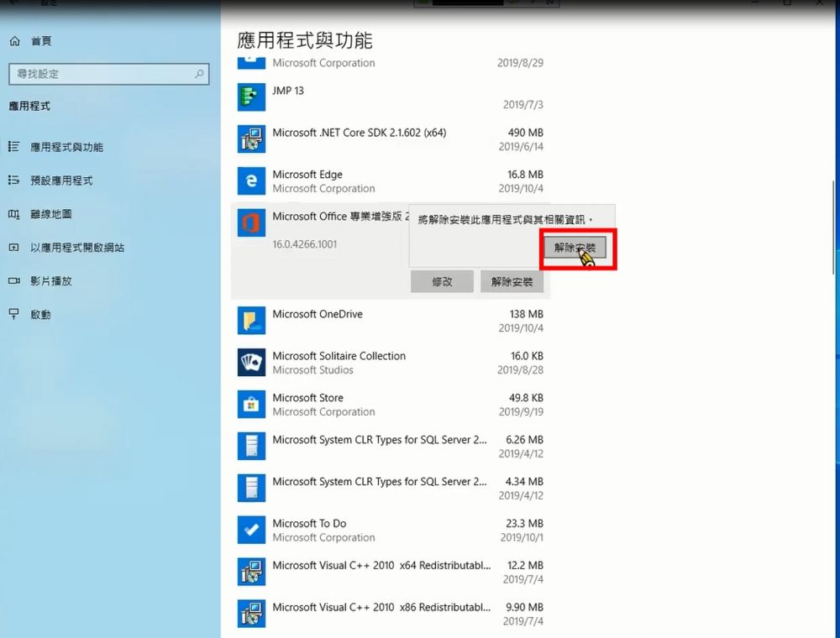Select SQL CLR Types entry sized 4.34 MB

(390, 488)
